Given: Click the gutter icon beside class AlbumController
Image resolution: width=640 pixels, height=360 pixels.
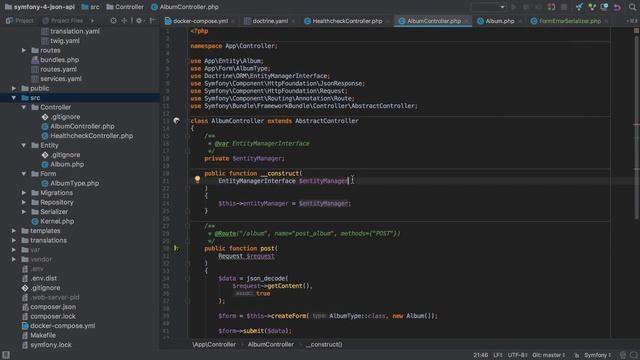Looking at the screenshot, I should pyautogui.click(x=176, y=121).
